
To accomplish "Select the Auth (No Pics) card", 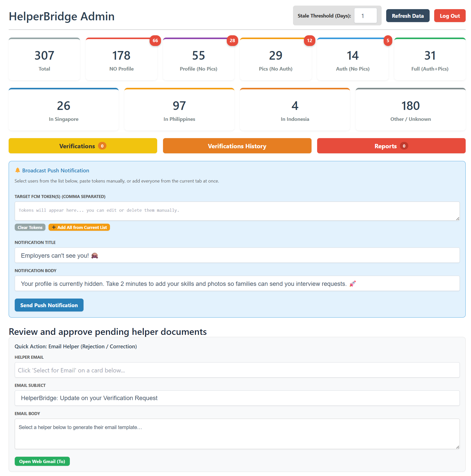I will (353, 59).
